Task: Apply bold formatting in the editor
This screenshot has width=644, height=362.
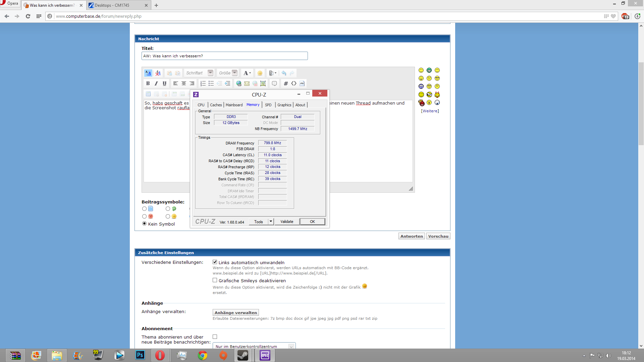Action: click(148, 83)
